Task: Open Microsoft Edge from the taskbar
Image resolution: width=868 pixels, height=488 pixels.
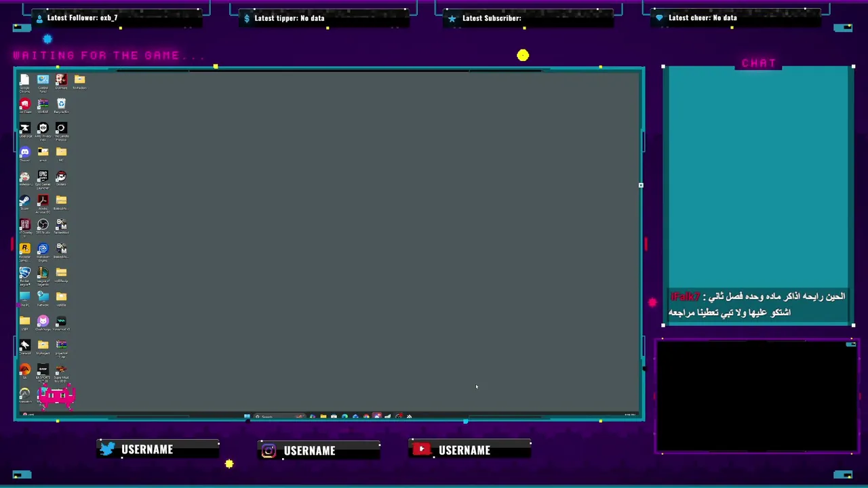Action: (344, 416)
